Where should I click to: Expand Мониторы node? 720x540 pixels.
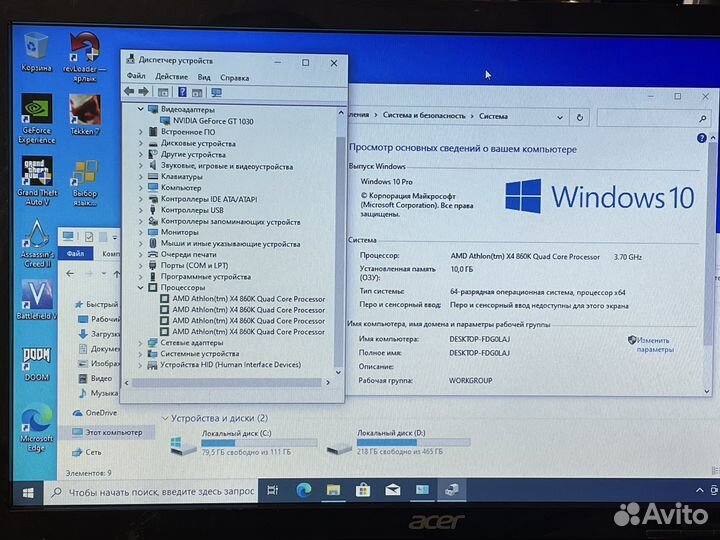click(x=141, y=232)
